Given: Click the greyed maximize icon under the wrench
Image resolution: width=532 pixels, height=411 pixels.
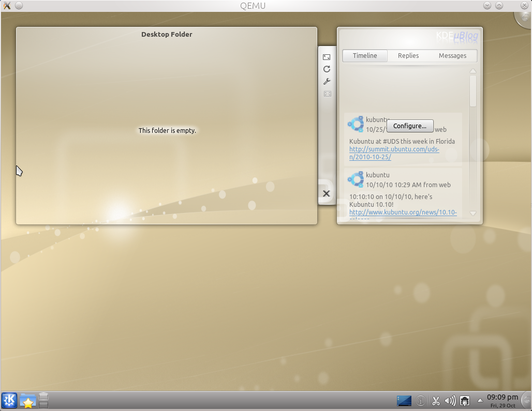Looking at the screenshot, I should coord(328,94).
